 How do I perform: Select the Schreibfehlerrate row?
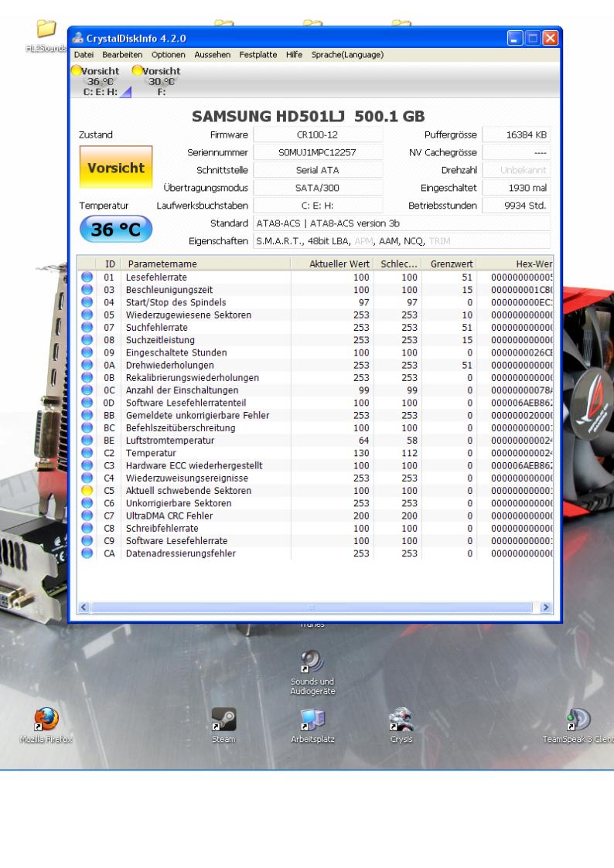tap(315, 528)
